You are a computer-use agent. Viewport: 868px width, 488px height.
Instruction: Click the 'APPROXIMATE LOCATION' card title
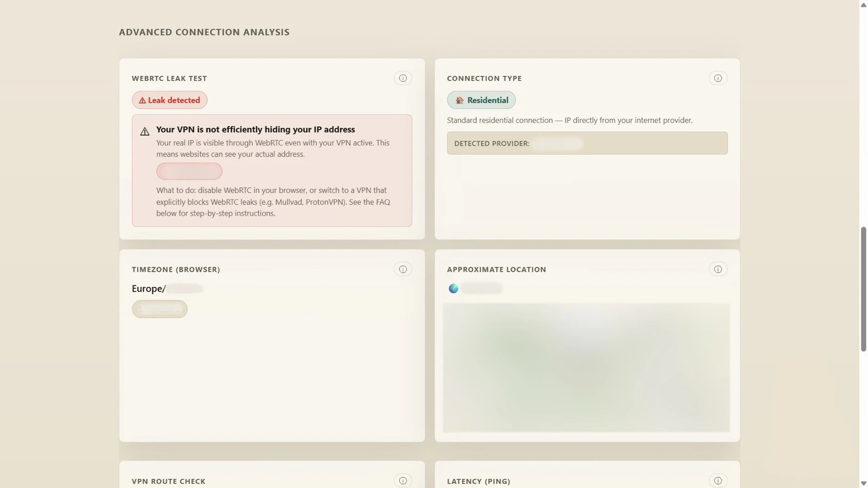pos(496,269)
